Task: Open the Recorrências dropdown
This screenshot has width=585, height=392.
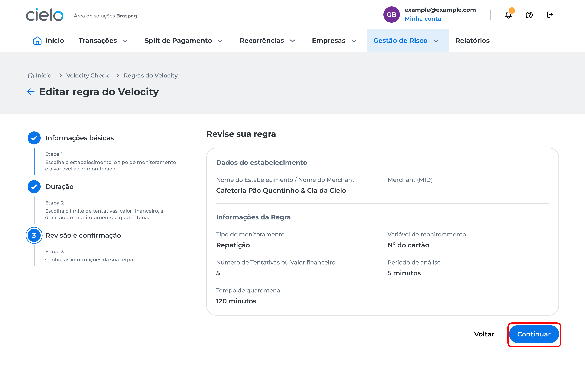Action: click(267, 41)
